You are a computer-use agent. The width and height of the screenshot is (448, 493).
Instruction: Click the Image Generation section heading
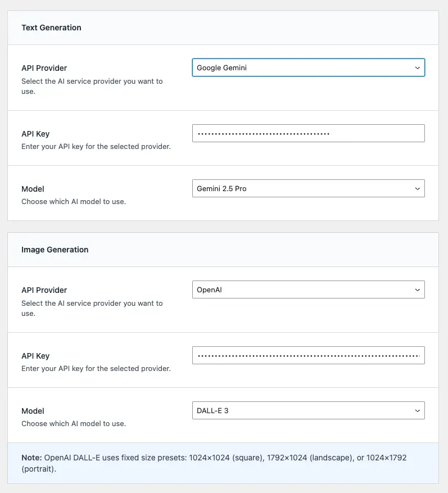[x=55, y=250]
